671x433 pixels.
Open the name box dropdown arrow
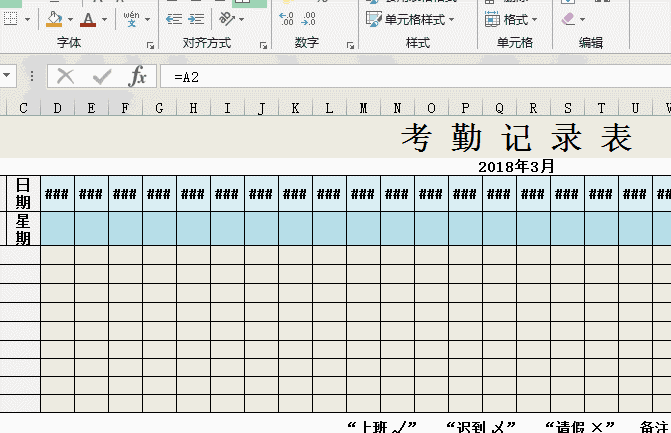[6, 76]
